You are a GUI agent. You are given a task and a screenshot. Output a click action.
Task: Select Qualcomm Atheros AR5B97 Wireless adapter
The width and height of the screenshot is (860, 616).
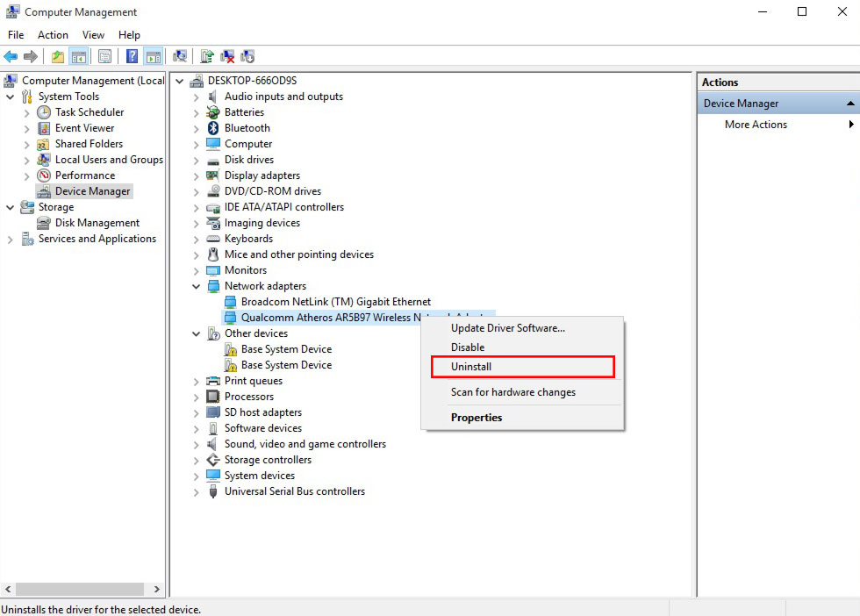pyautogui.click(x=332, y=318)
